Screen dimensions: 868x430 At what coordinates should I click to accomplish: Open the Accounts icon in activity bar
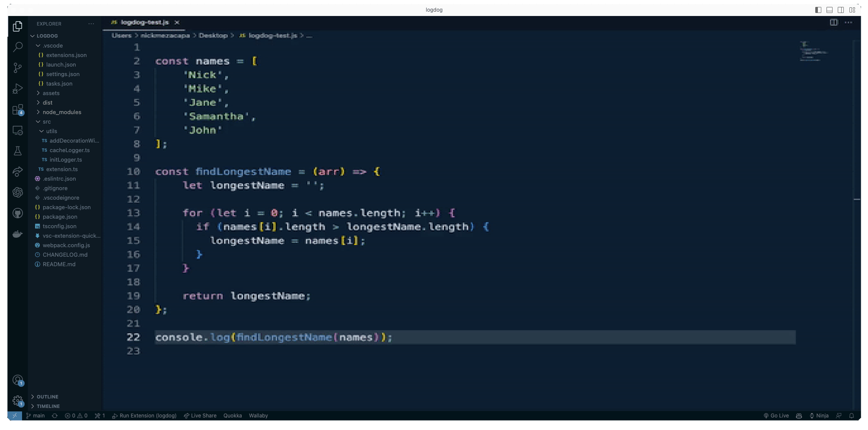18,380
